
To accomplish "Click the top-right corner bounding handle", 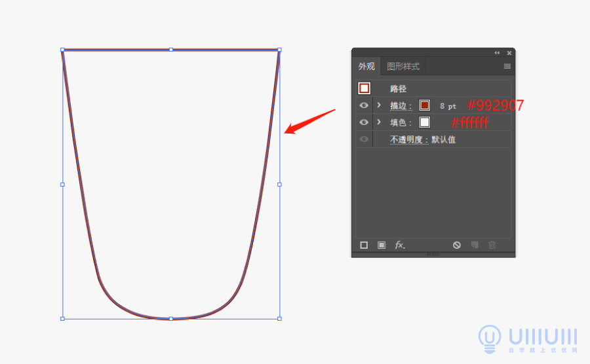I will click(x=279, y=50).
